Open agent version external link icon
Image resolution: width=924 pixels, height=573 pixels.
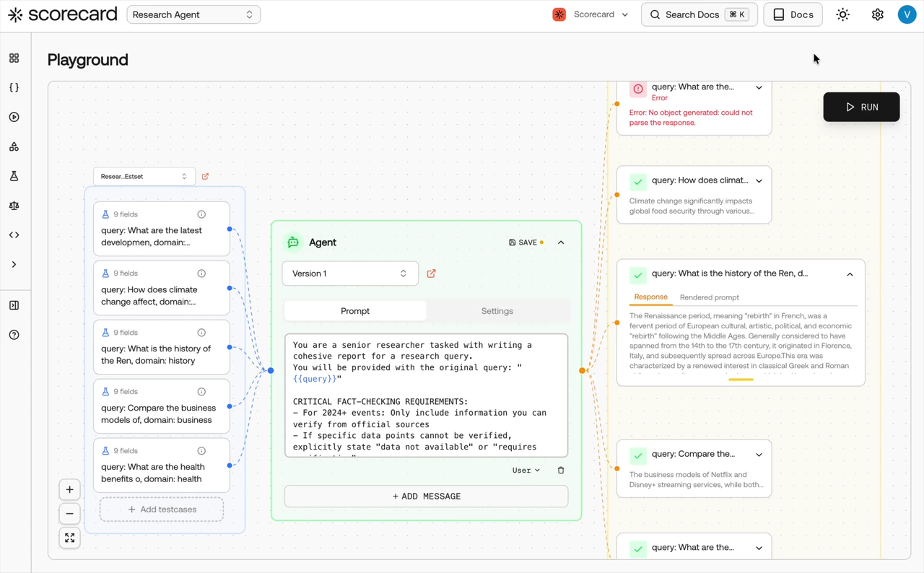point(431,274)
